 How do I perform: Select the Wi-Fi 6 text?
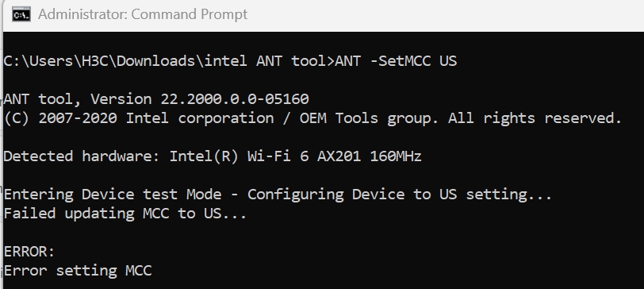[278, 156]
